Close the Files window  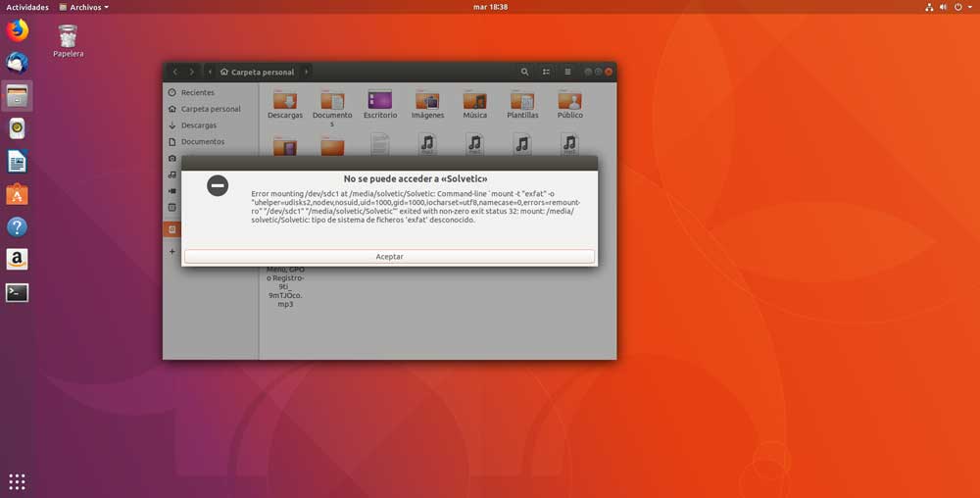(609, 72)
